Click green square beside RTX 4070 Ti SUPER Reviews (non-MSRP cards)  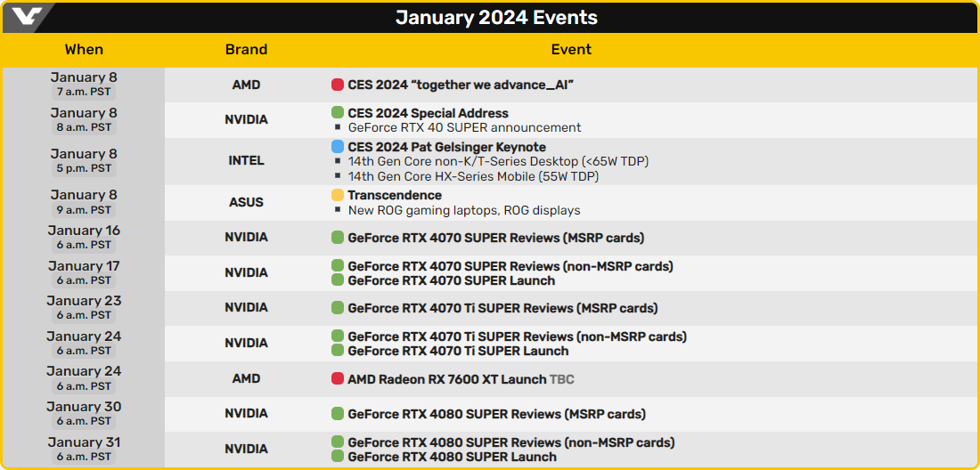coord(338,336)
